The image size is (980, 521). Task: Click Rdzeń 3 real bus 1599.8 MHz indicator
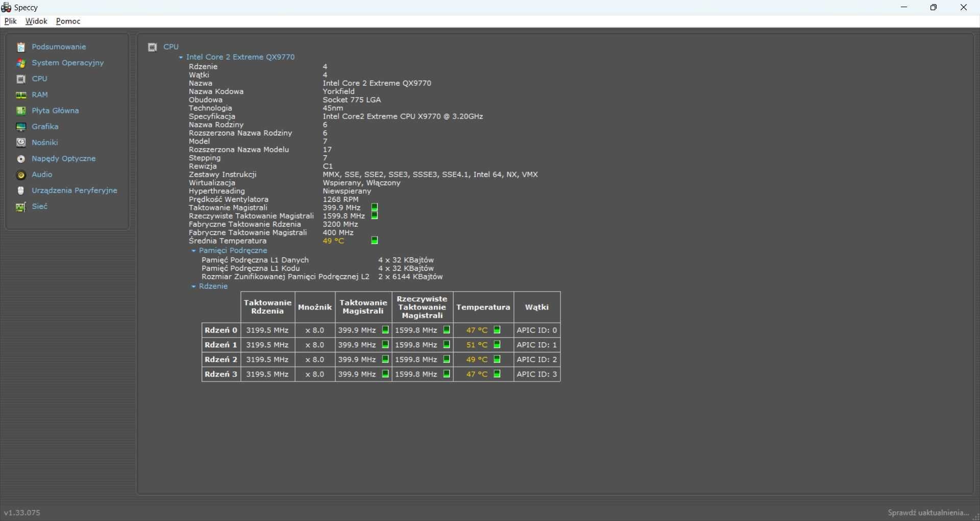(447, 374)
